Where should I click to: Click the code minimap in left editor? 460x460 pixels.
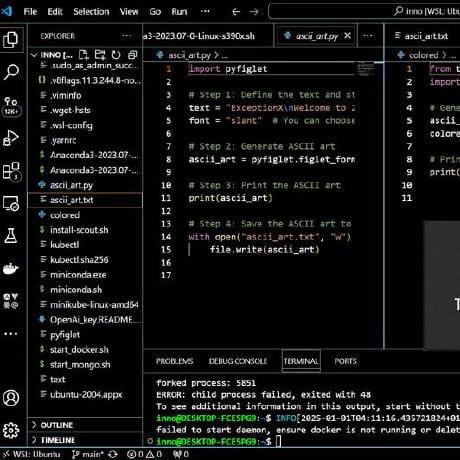coord(366,69)
